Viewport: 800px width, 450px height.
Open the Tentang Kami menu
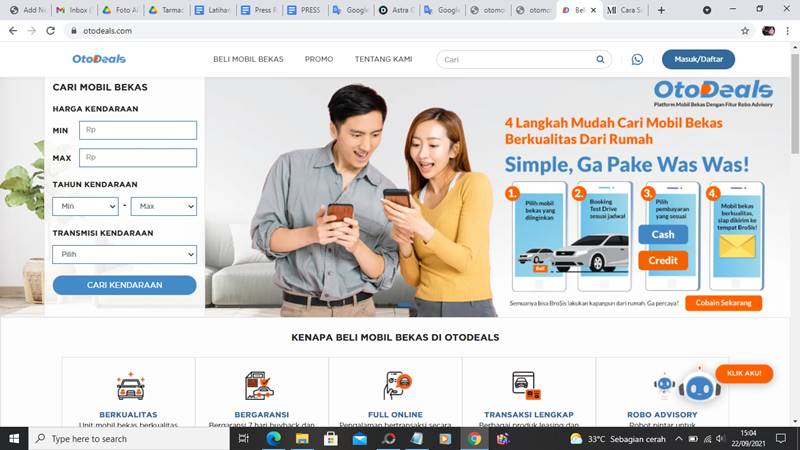[x=383, y=59]
